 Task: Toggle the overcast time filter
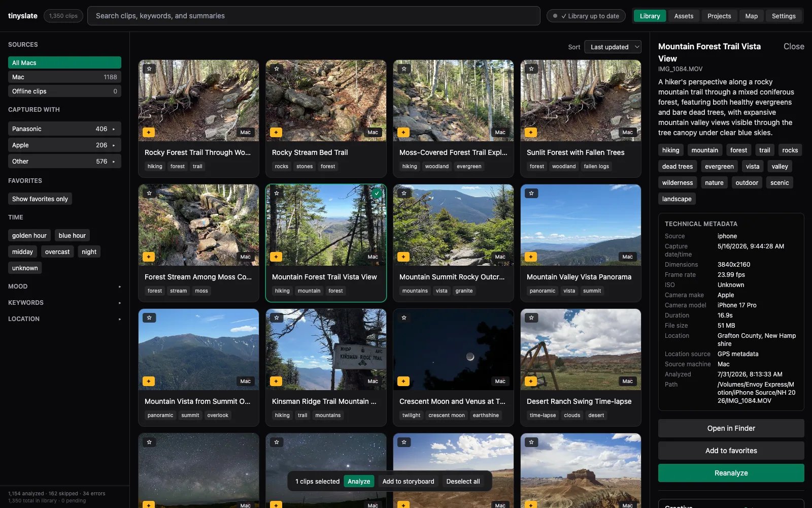(x=57, y=251)
